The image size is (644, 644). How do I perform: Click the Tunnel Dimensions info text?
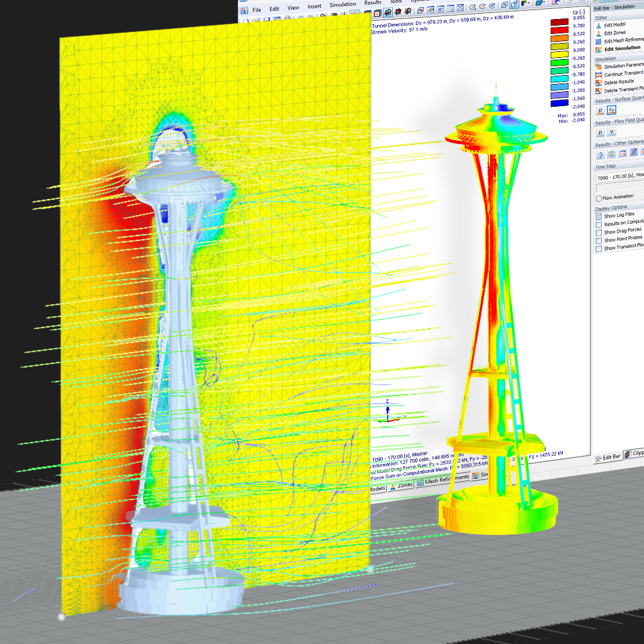pyautogui.click(x=442, y=21)
